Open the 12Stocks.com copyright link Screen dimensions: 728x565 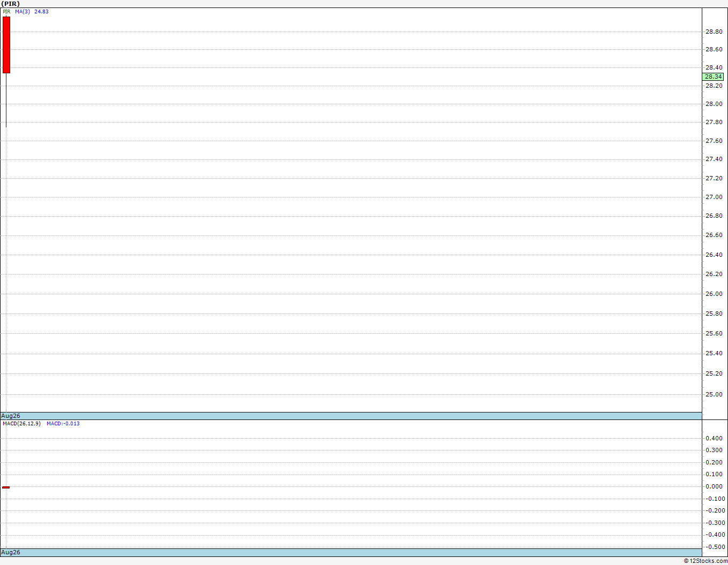click(x=705, y=561)
